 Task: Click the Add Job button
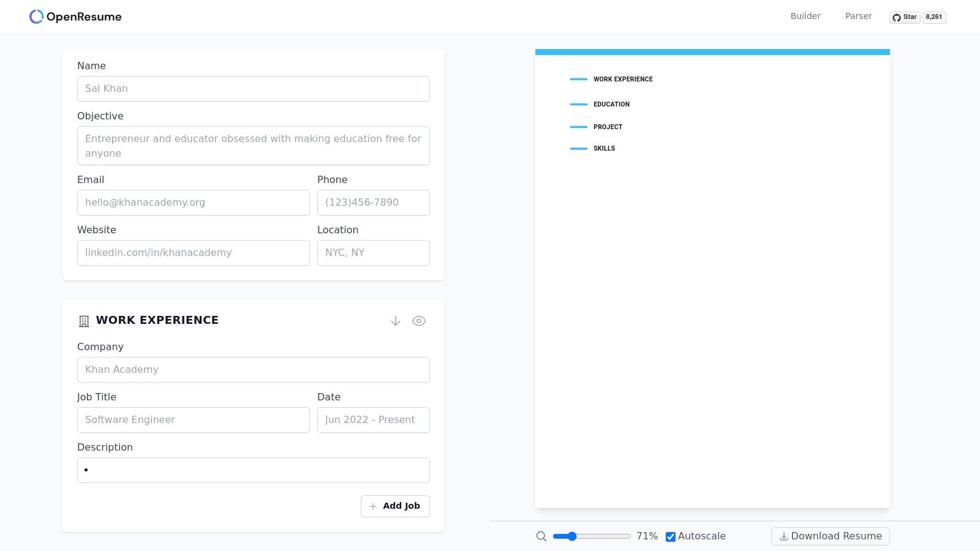click(x=395, y=506)
